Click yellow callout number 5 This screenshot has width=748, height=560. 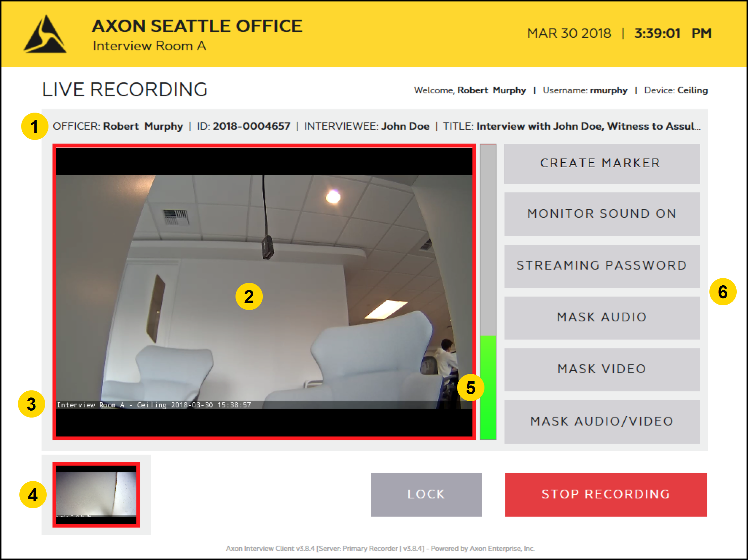[470, 387]
